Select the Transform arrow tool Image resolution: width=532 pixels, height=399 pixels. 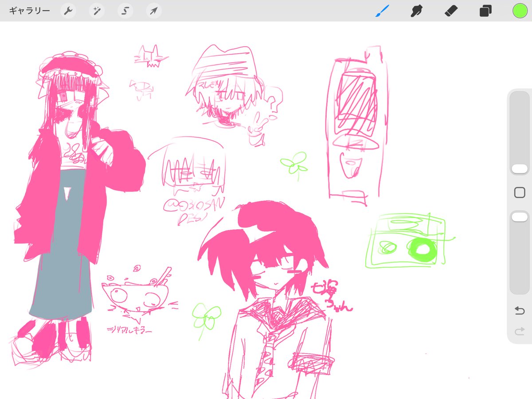(x=154, y=11)
